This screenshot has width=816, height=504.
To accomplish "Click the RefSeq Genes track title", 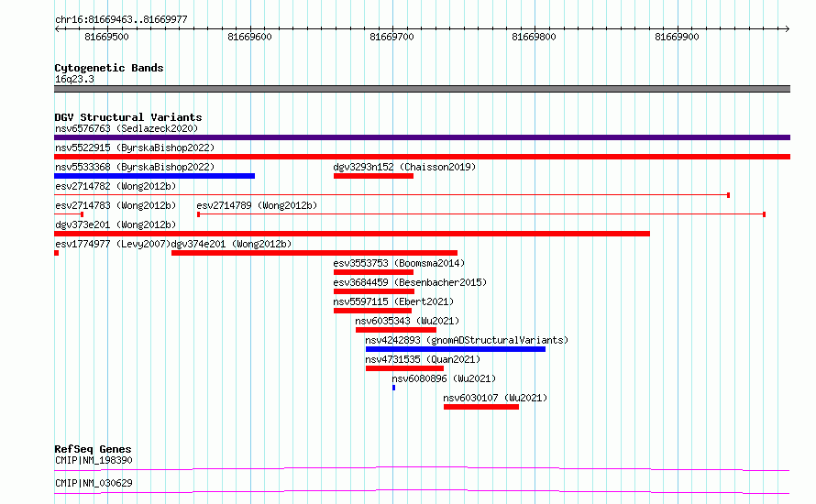I will (x=93, y=449).
